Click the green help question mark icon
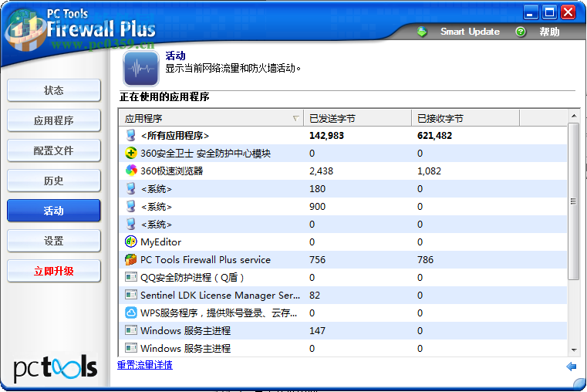The image size is (587, 392). [521, 32]
